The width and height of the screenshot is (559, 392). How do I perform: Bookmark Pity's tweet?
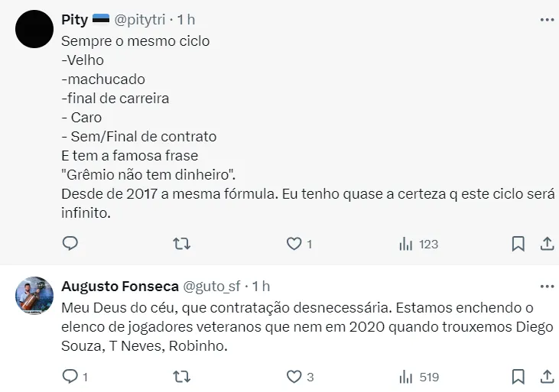click(518, 244)
